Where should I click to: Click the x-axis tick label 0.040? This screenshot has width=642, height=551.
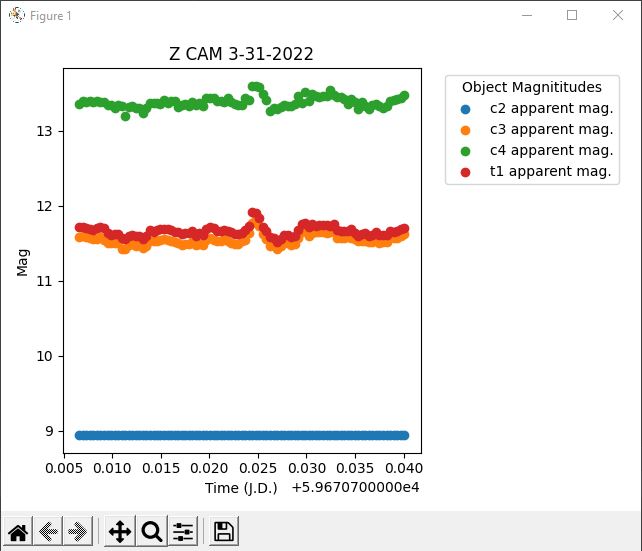[x=404, y=468]
